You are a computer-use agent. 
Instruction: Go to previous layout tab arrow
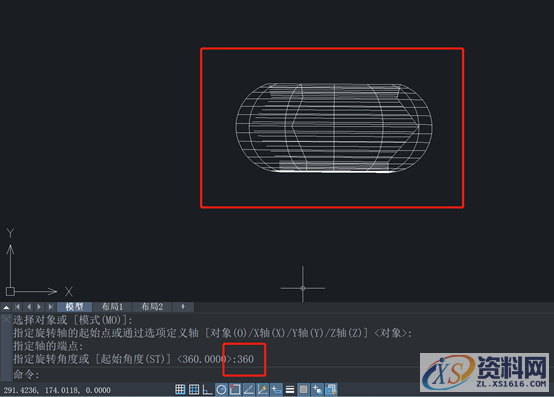tap(29, 307)
